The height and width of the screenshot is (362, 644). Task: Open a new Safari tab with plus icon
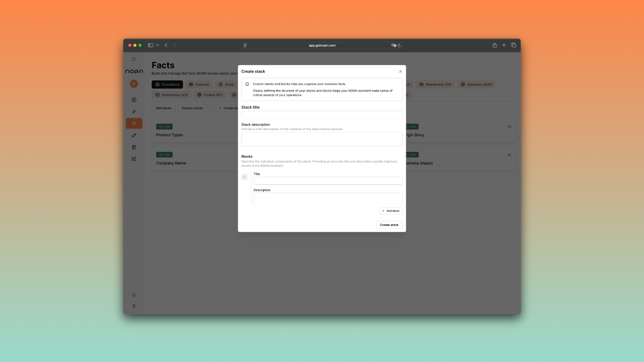tap(504, 45)
